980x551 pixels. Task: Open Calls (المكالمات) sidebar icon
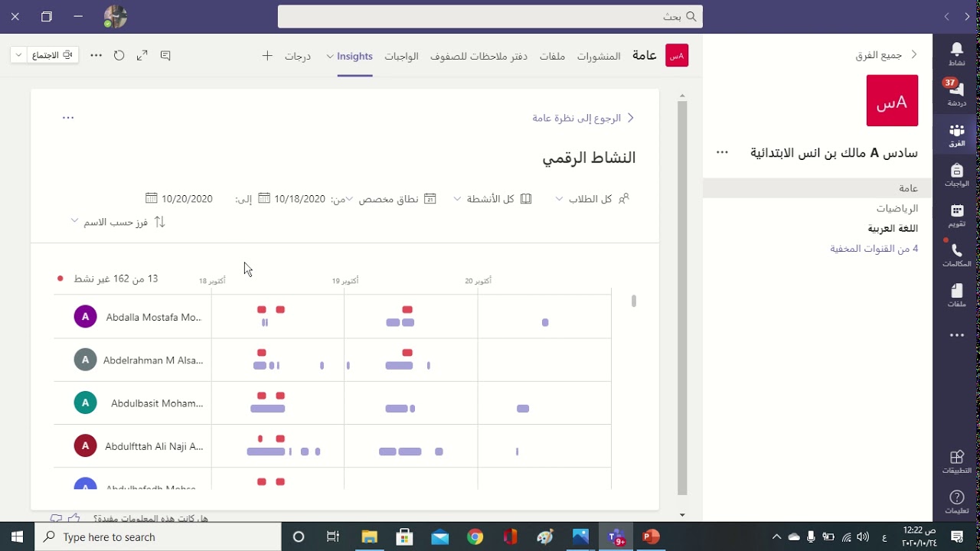click(956, 256)
